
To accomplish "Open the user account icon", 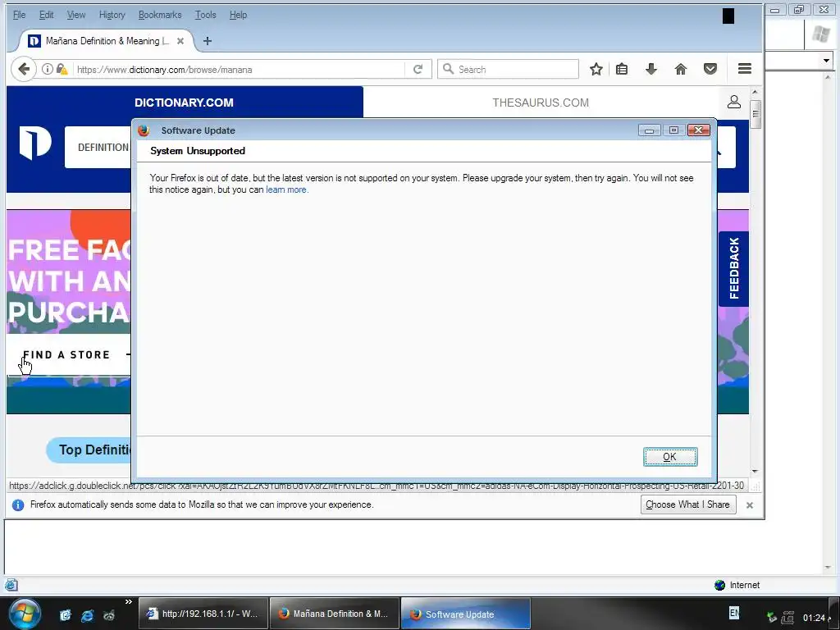I will coord(734,102).
